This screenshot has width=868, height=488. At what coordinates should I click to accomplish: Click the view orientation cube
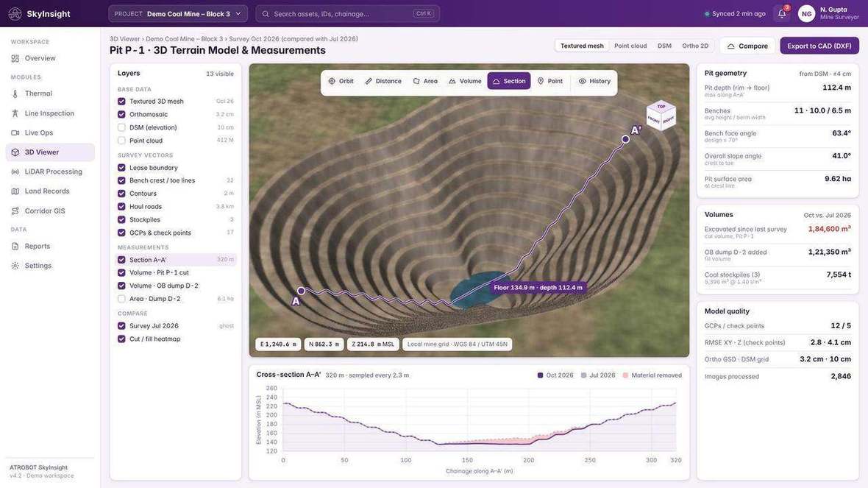661,115
